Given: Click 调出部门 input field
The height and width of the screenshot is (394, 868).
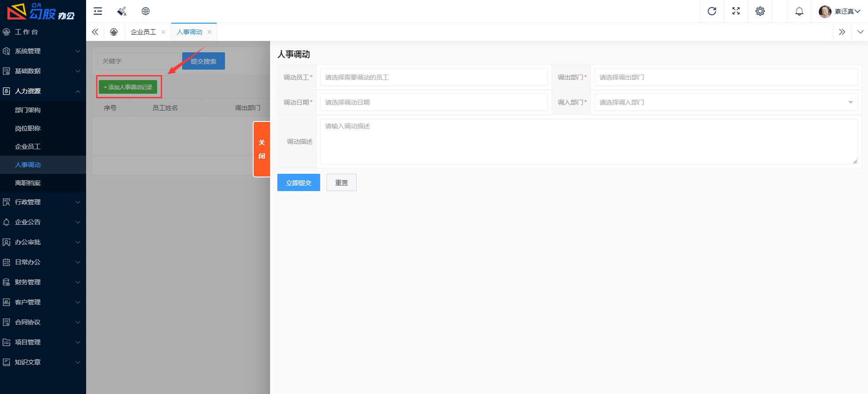Looking at the screenshot, I should [x=726, y=77].
